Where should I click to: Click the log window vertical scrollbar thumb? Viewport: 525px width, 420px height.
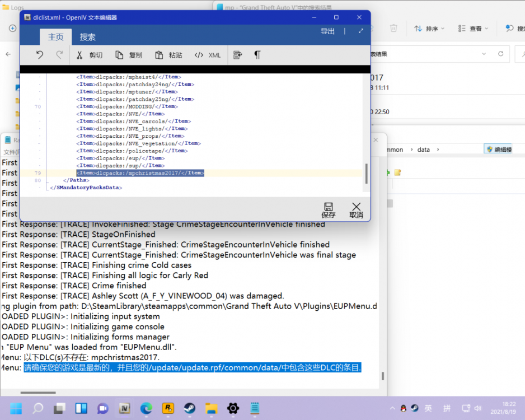click(383, 376)
